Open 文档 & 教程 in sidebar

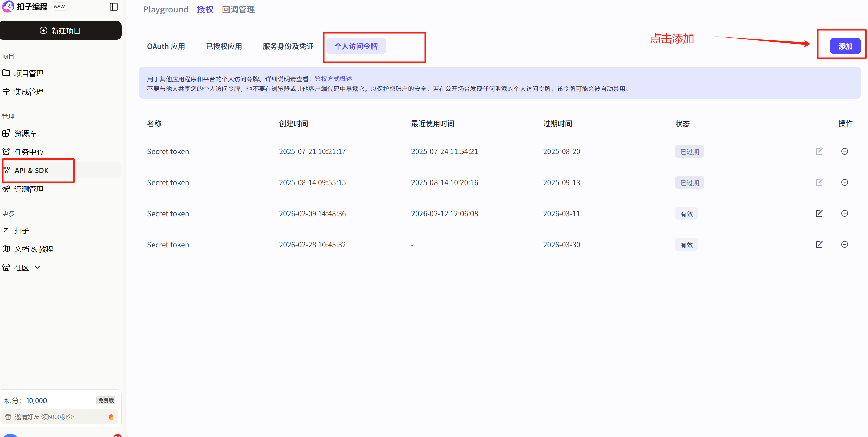click(x=33, y=249)
